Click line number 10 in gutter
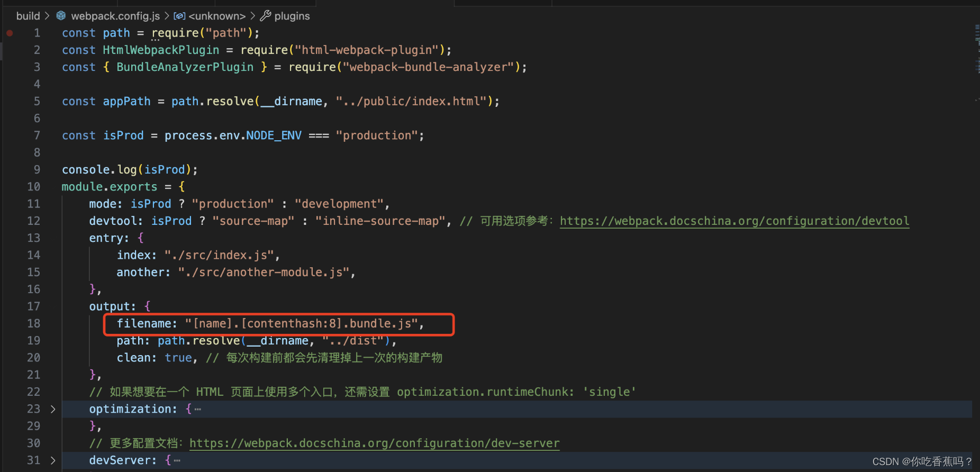The width and height of the screenshot is (980, 472). 34,187
